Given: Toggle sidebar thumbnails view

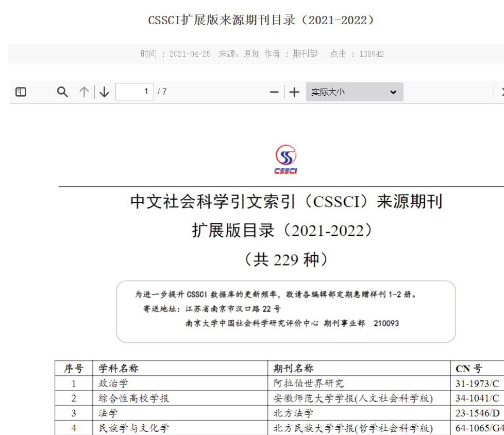Looking at the screenshot, I should click(x=21, y=92).
